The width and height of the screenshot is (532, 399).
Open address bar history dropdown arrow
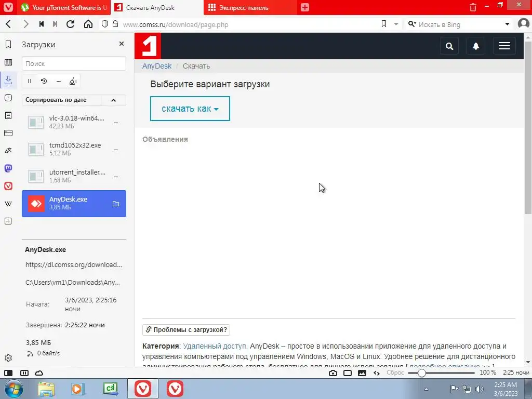pyautogui.click(x=396, y=24)
